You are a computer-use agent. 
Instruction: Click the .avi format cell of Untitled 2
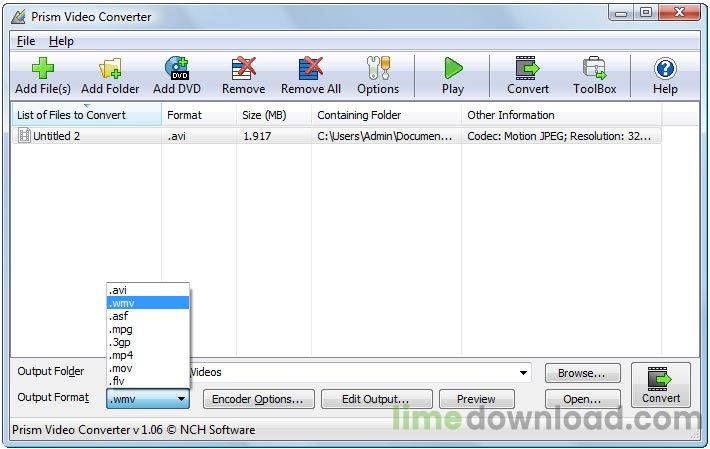tap(177, 136)
